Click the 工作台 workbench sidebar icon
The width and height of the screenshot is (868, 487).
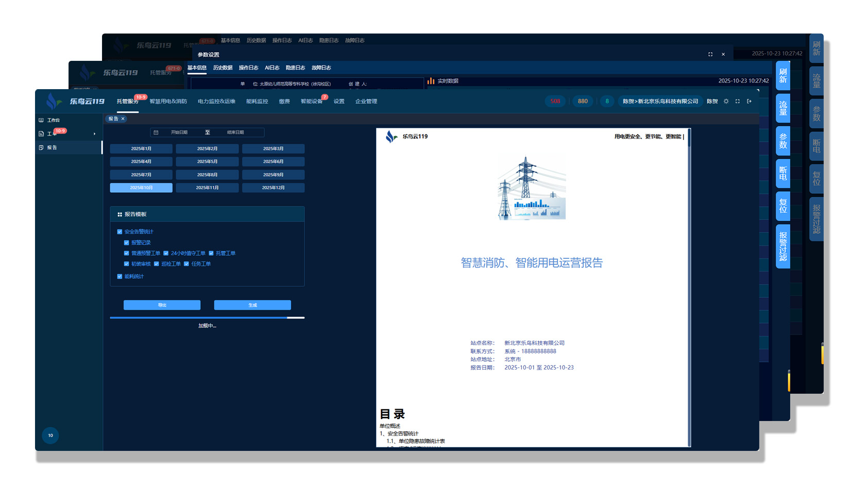click(41, 120)
